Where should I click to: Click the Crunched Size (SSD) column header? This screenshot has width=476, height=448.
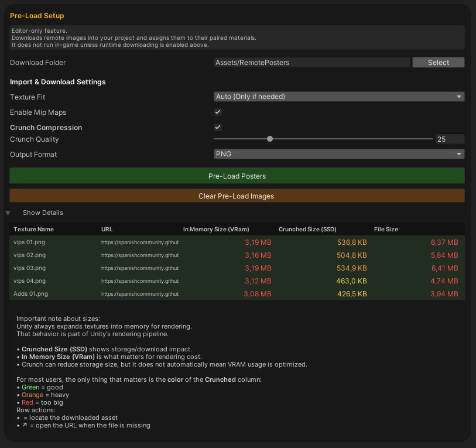tap(307, 229)
